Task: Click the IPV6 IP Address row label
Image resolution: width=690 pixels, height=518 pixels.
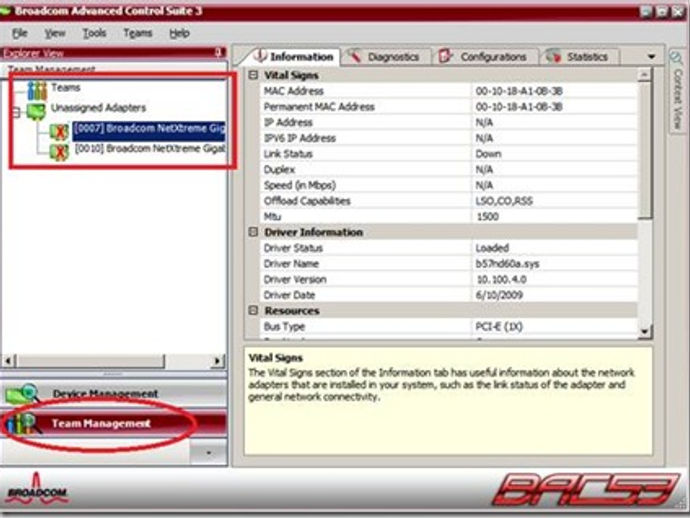Action: [x=300, y=138]
